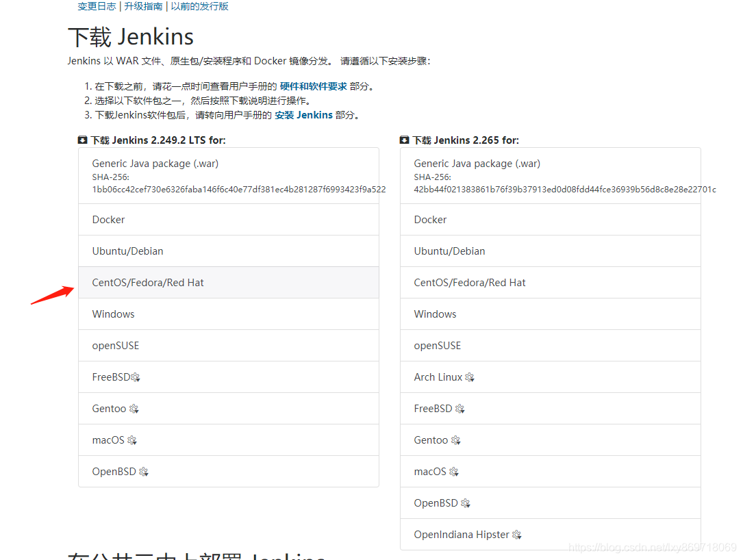This screenshot has width=743, height=560.
Task: Select openSUSE under 2.249.2 LTS
Action: 229,346
